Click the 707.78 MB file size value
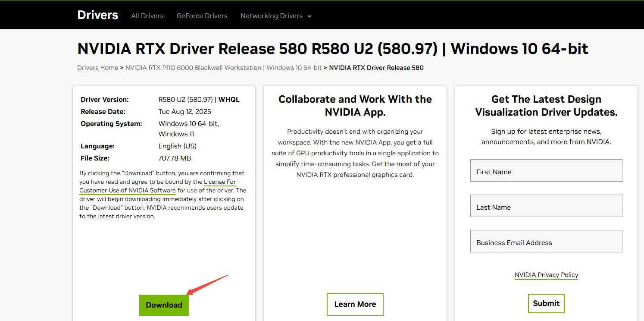Screen dimensions: 644x321 click(x=175, y=158)
